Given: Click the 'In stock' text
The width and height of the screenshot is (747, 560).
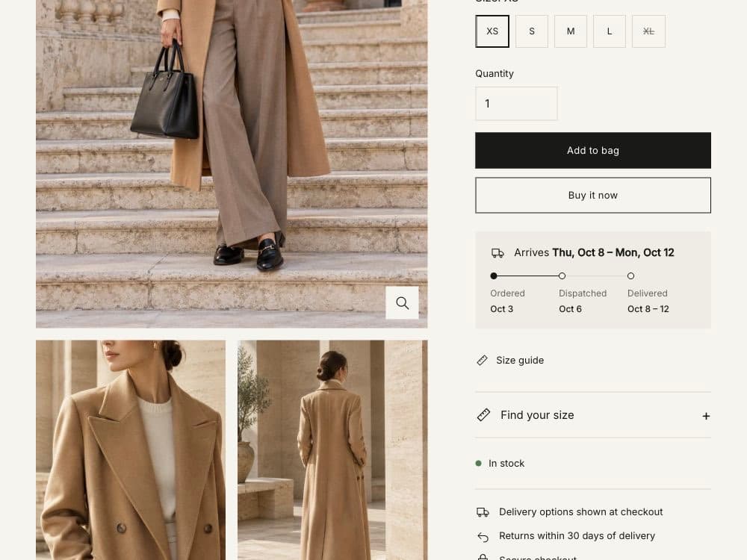Looking at the screenshot, I should (x=506, y=464).
